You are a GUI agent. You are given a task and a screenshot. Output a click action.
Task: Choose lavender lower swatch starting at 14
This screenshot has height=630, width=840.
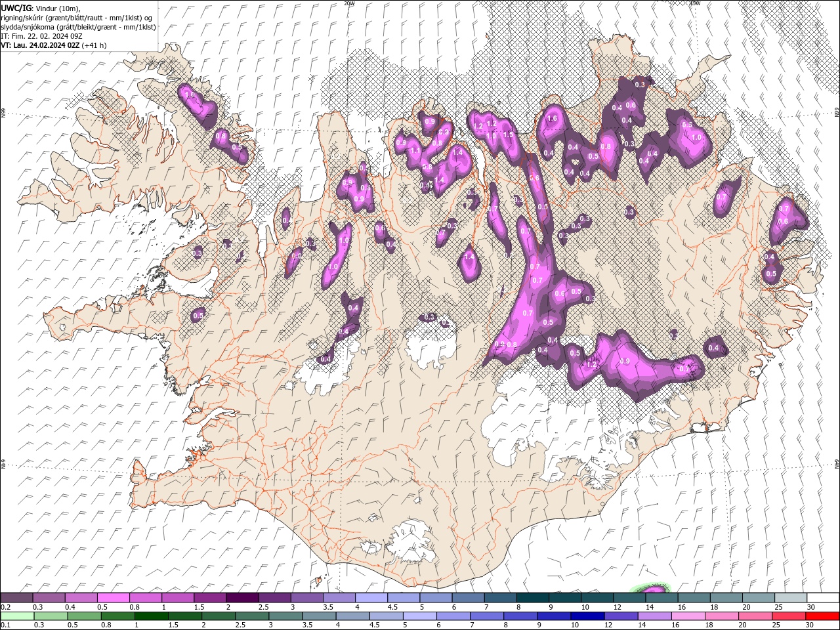[x=655, y=616]
